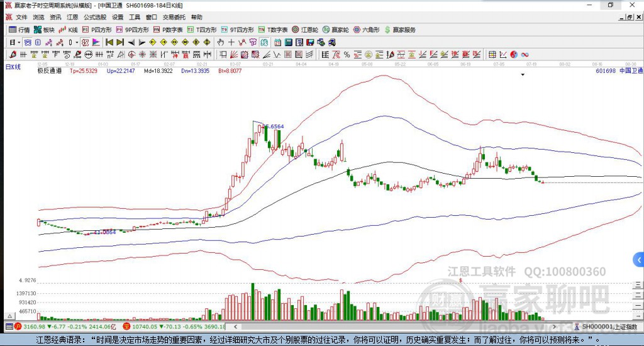Click the 601698 中国卫通 stock label
The image size is (644, 346).
(x=619, y=70)
